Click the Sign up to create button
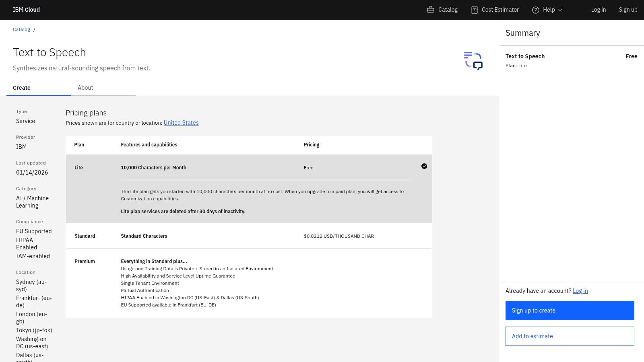This screenshot has width=644, height=362. [x=570, y=310]
